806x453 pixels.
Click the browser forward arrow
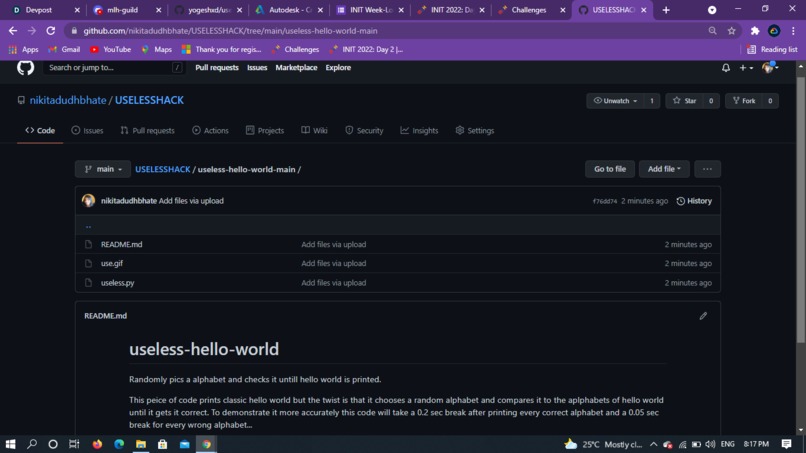coord(32,31)
